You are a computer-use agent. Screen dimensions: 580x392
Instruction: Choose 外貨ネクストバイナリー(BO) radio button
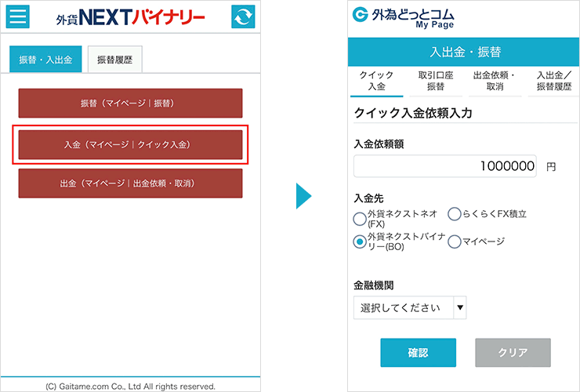pyautogui.click(x=360, y=241)
